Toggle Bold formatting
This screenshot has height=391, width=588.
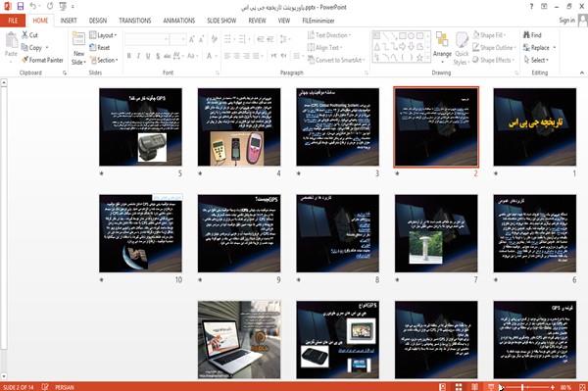tap(129, 56)
